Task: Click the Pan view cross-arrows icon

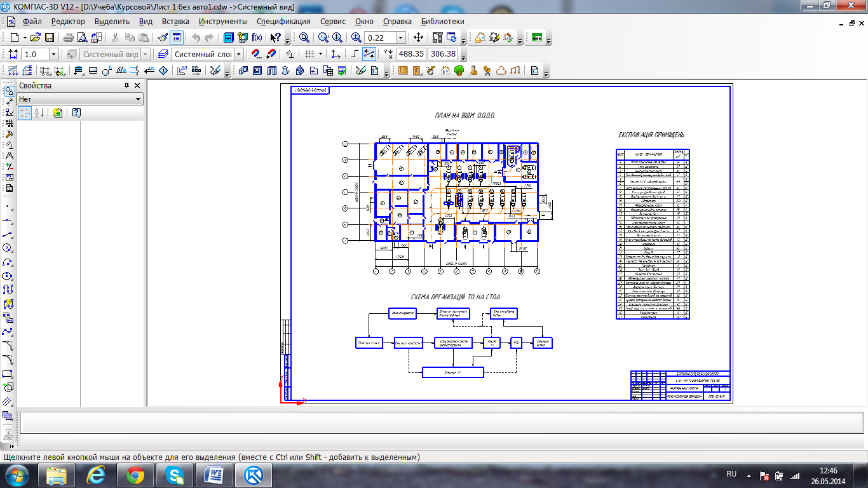Action: pyautogui.click(x=418, y=37)
